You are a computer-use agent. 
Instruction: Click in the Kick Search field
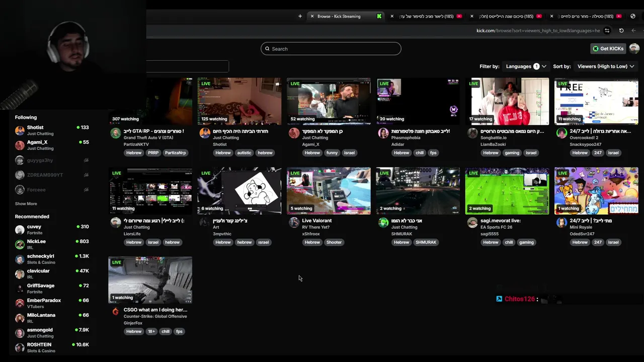[x=331, y=49]
